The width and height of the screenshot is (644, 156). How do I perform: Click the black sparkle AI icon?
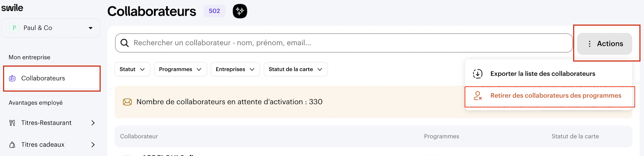pyautogui.click(x=240, y=11)
